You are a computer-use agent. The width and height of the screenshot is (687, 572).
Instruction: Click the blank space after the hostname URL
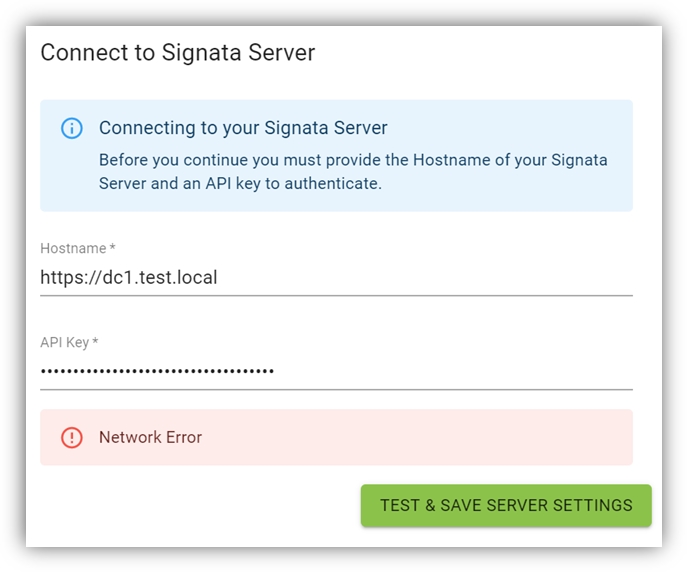(x=430, y=277)
